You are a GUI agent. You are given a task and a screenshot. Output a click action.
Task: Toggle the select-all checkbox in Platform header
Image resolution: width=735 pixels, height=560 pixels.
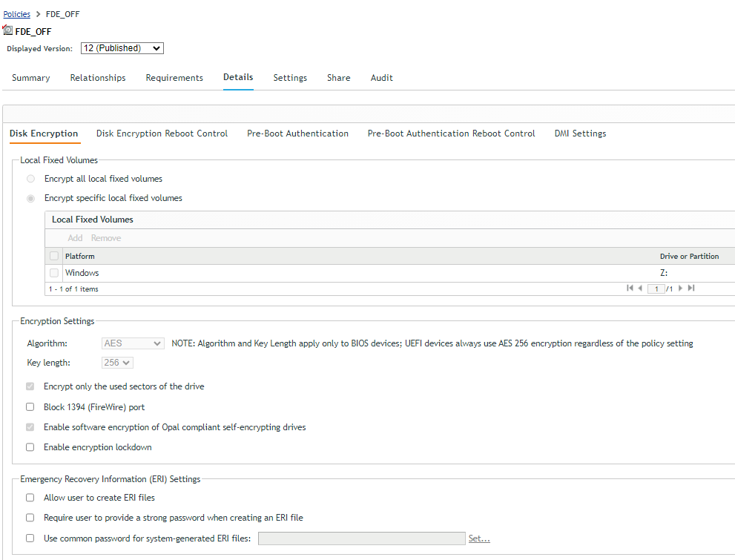tap(54, 256)
